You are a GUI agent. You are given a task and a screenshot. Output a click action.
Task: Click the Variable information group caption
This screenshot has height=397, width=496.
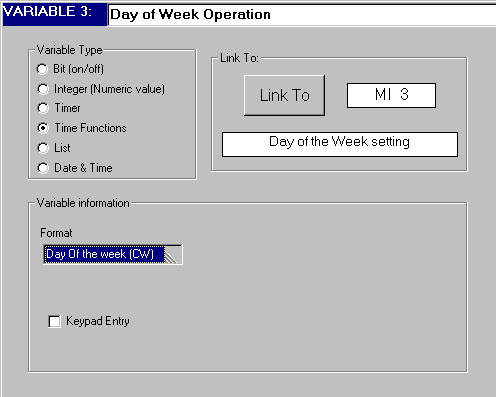click(x=83, y=203)
